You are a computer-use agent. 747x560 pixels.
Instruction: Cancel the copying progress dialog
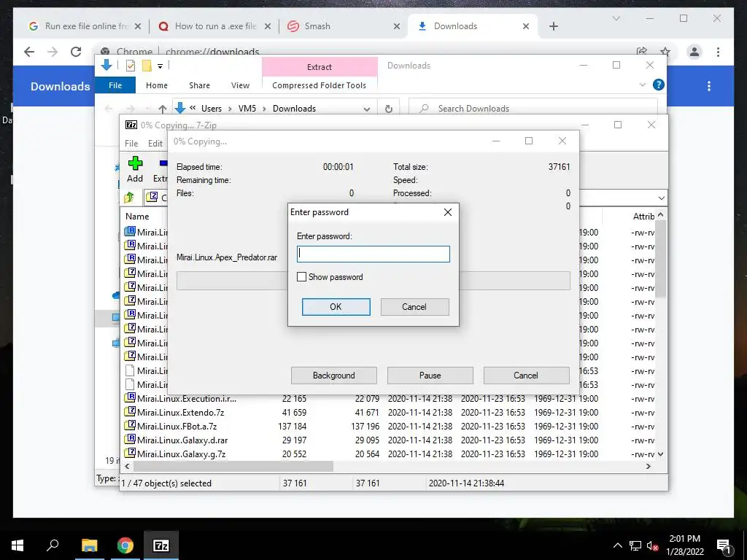(x=526, y=376)
